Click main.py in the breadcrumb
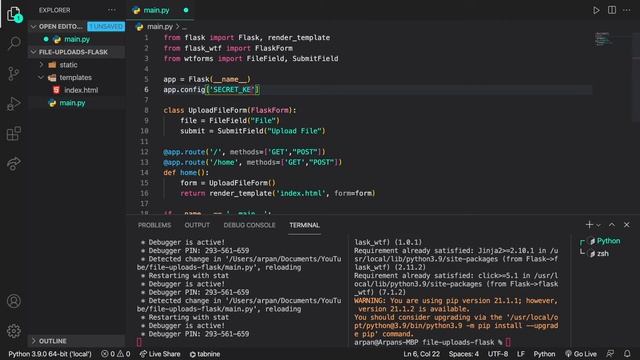 click(160, 27)
